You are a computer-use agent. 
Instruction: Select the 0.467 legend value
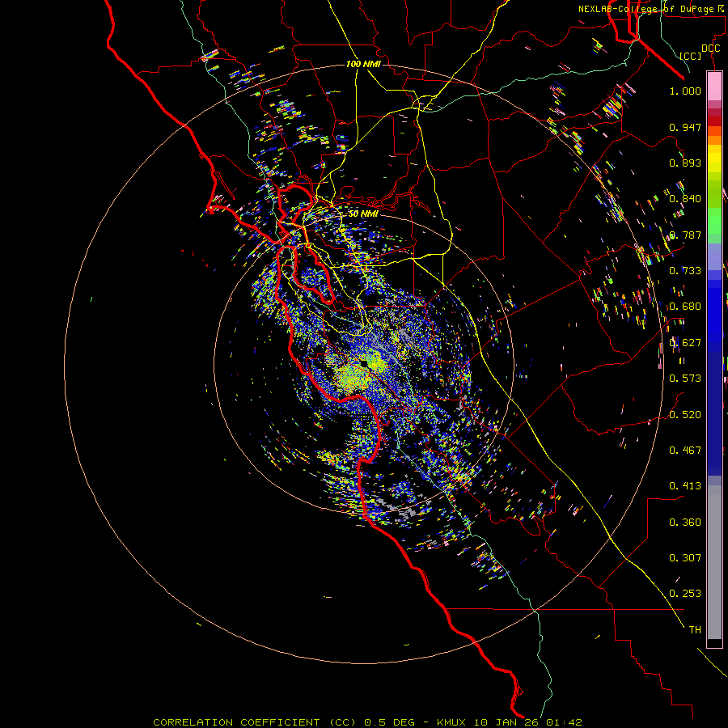(685, 451)
